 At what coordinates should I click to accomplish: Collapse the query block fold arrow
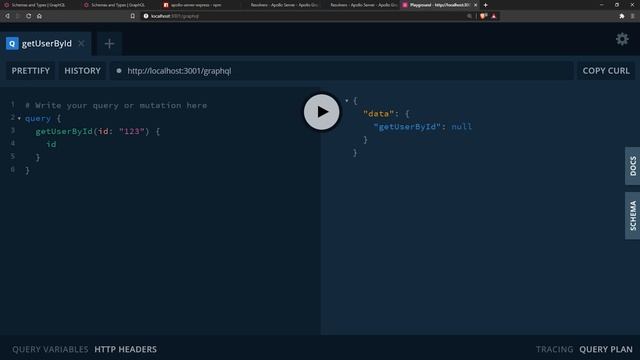pyautogui.click(x=19, y=118)
